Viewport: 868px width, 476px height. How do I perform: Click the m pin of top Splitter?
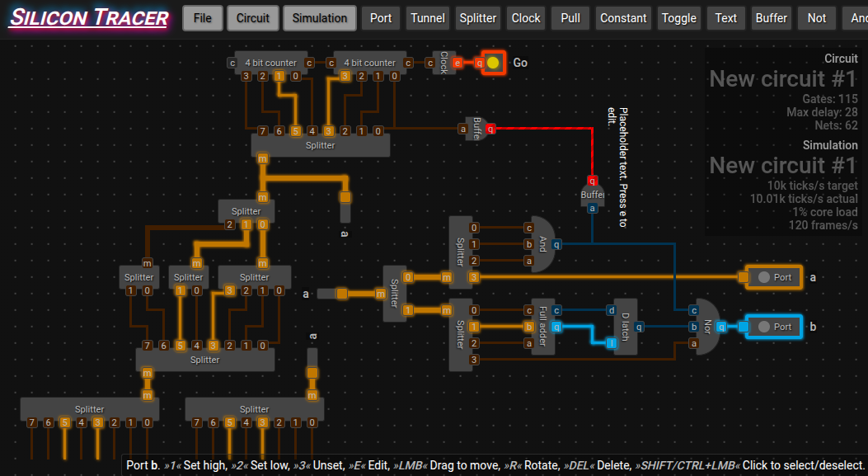click(x=262, y=158)
